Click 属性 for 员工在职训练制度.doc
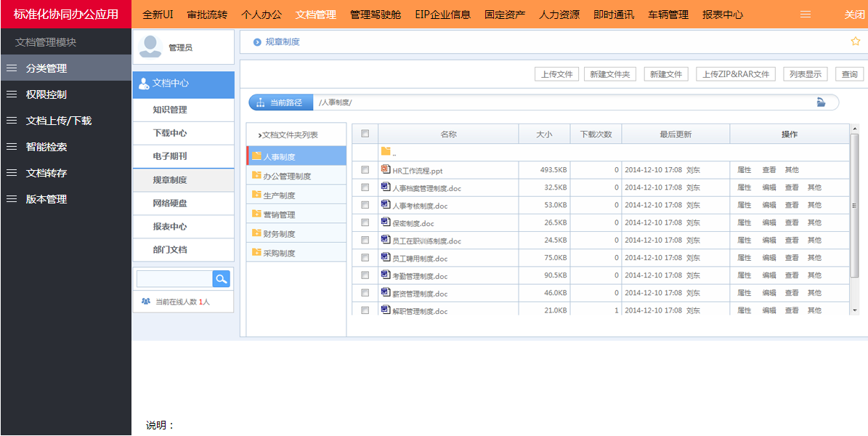Screen dimensions: 868x436 point(744,241)
